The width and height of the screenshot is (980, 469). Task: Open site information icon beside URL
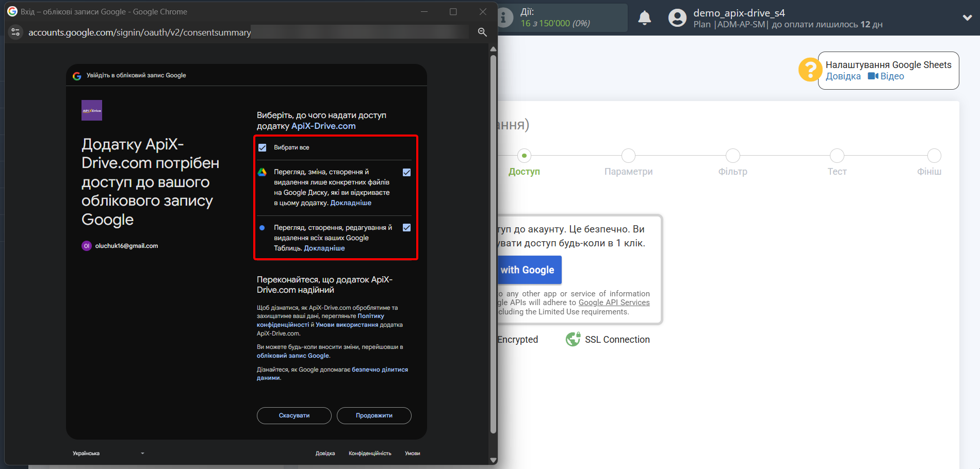tap(15, 32)
